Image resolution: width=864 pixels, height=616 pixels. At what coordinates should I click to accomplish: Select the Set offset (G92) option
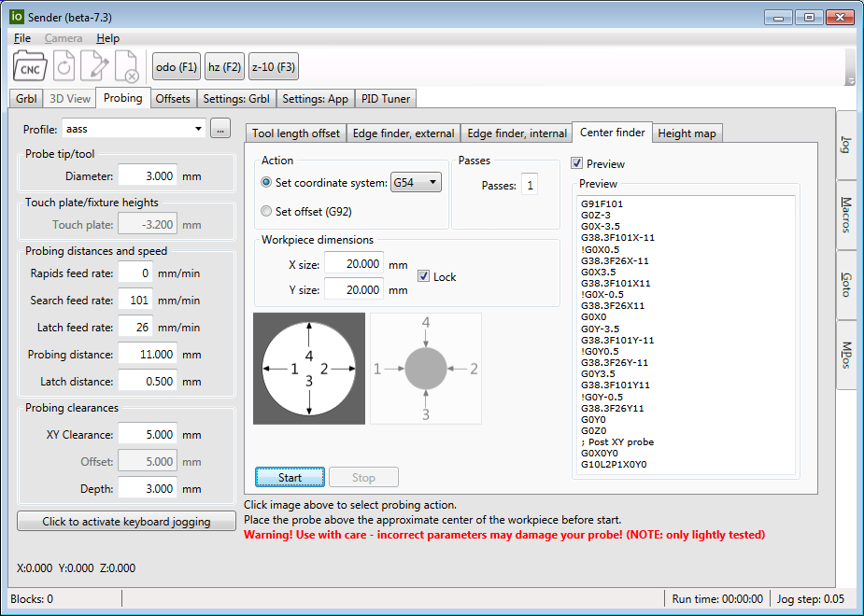coord(268,209)
